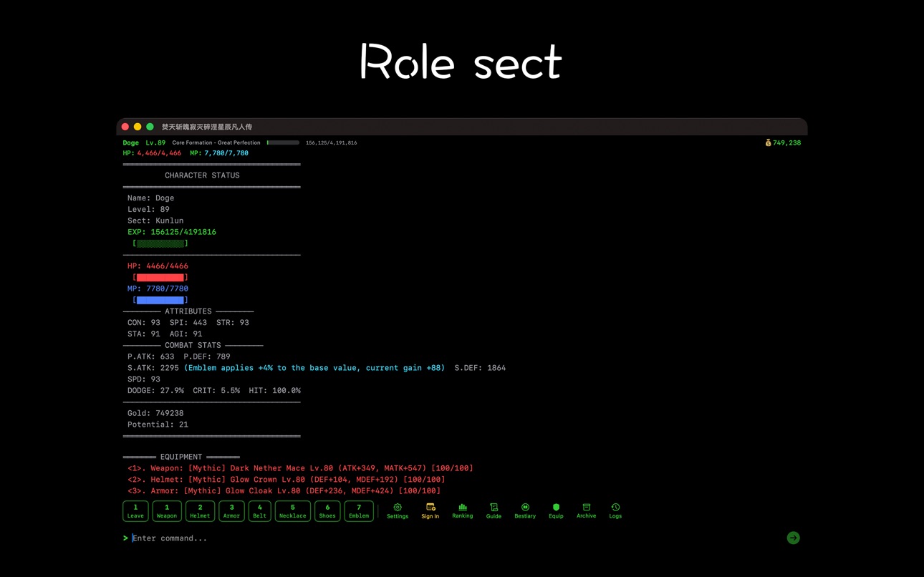924x577 pixels.
Task: Click the 3 Armor button
Action: click(231, 511)
